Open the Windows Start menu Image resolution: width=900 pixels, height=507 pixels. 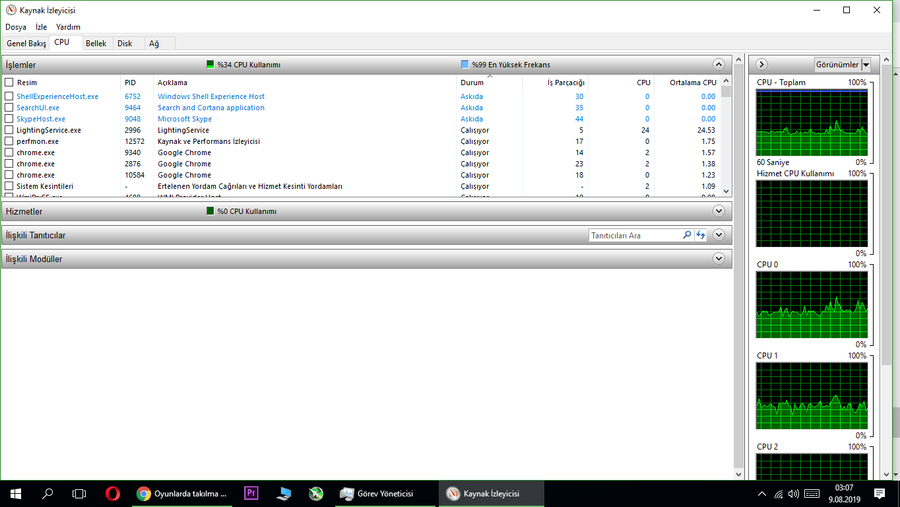click(15, 493)
